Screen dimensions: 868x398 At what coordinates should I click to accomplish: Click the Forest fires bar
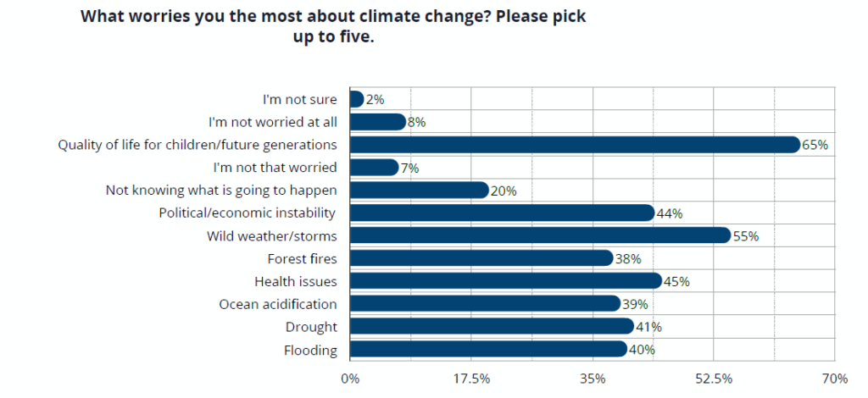coord(480,258)
